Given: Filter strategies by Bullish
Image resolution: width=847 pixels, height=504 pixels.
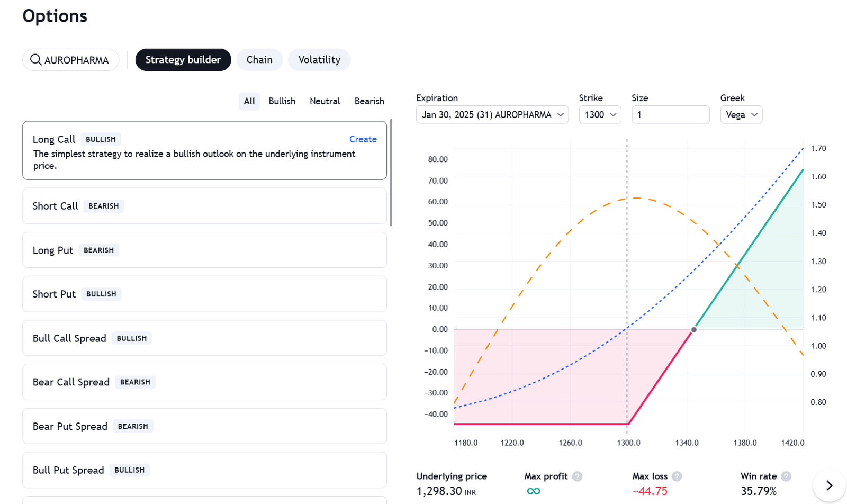Looking at the screenshot, I should 282,101.
